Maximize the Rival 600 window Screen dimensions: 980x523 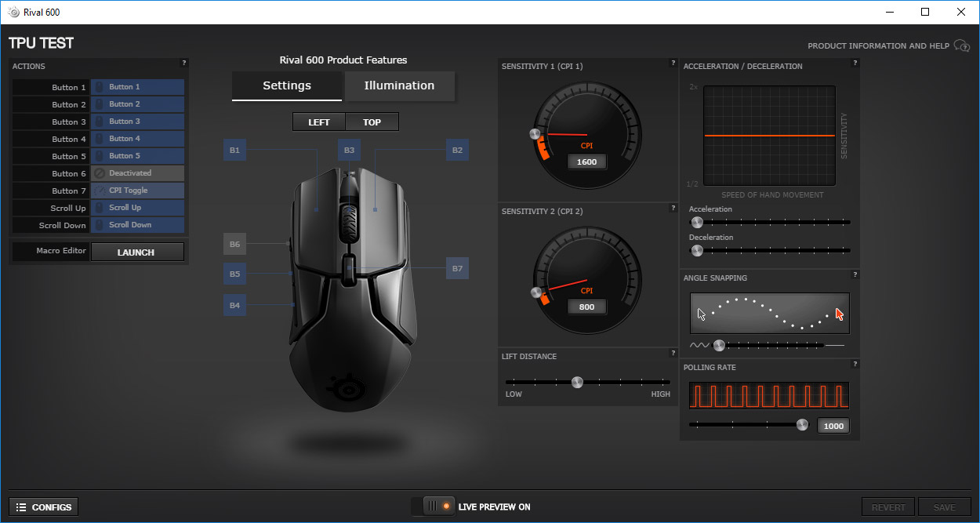click(x=925, y=12)
